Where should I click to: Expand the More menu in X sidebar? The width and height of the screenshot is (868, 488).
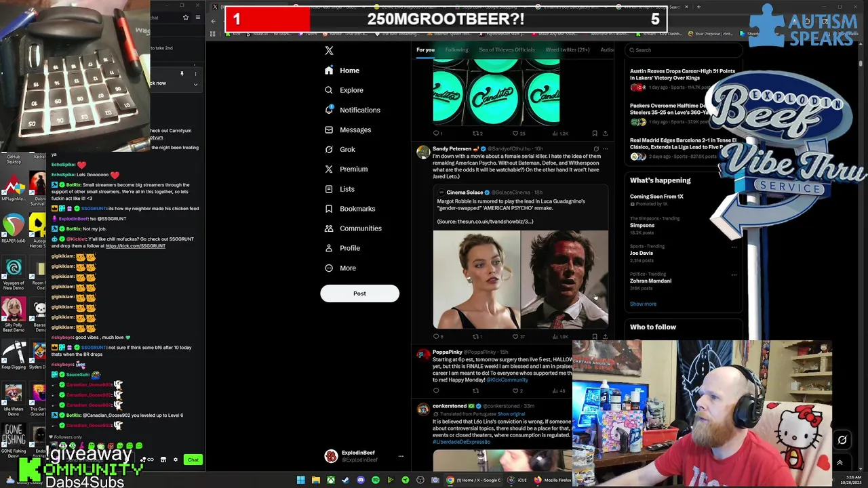(340, 268)
